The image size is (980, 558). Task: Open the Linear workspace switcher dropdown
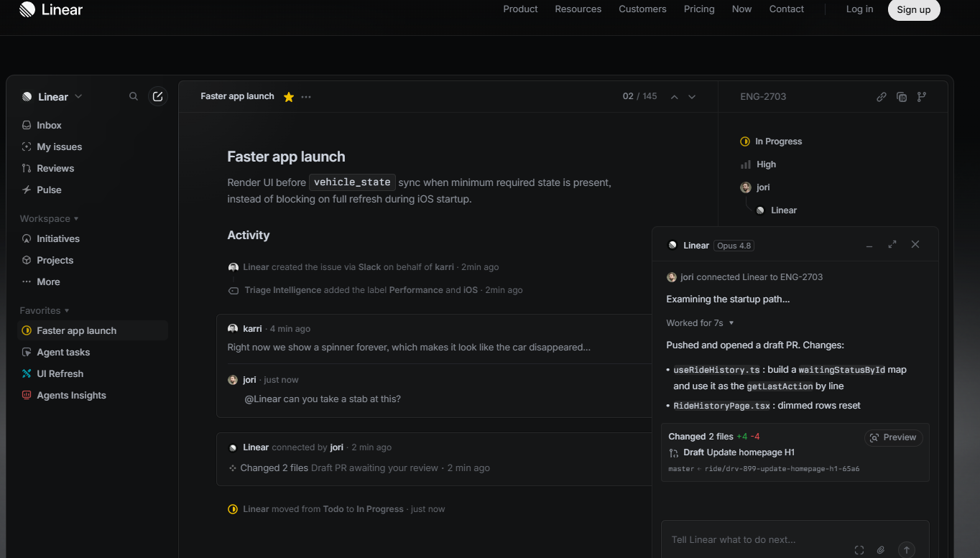tap(52, 96)
